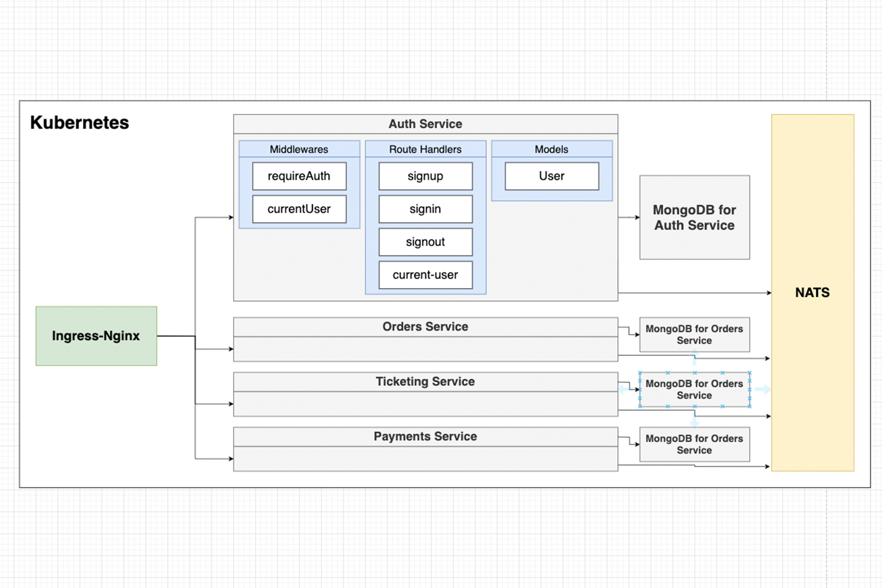Click the signin route handler box
The width and height of the screenshot is (882, 588).
[425, 209]
